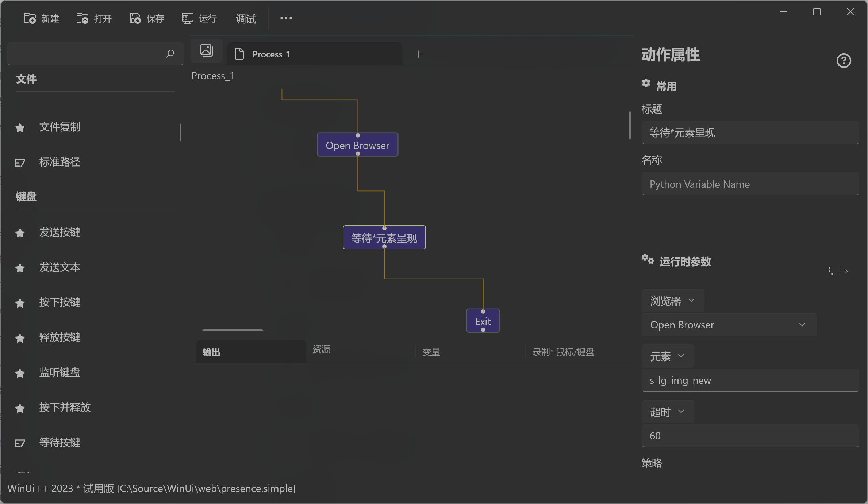This screenshot has width=868, height=504.
Task: Toggle favorite star next to 监听键盘
Action: [x=20, y=373]
